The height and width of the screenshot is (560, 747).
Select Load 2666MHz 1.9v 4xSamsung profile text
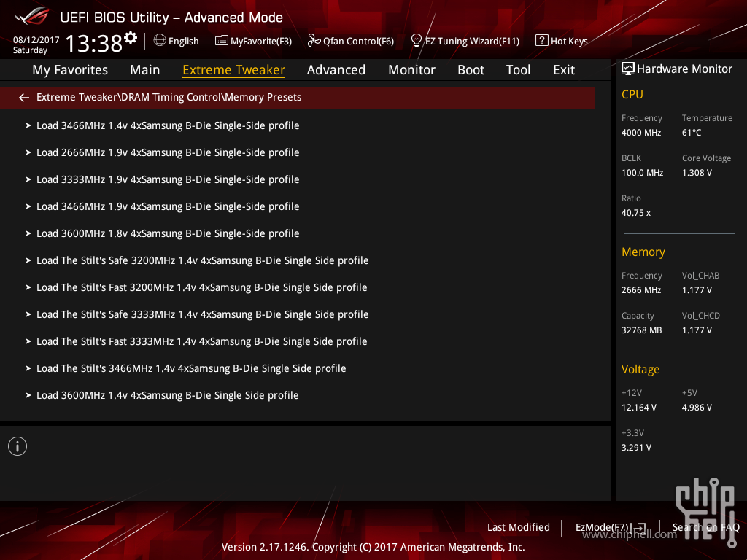pyautogui.click(x=168, y=153)
